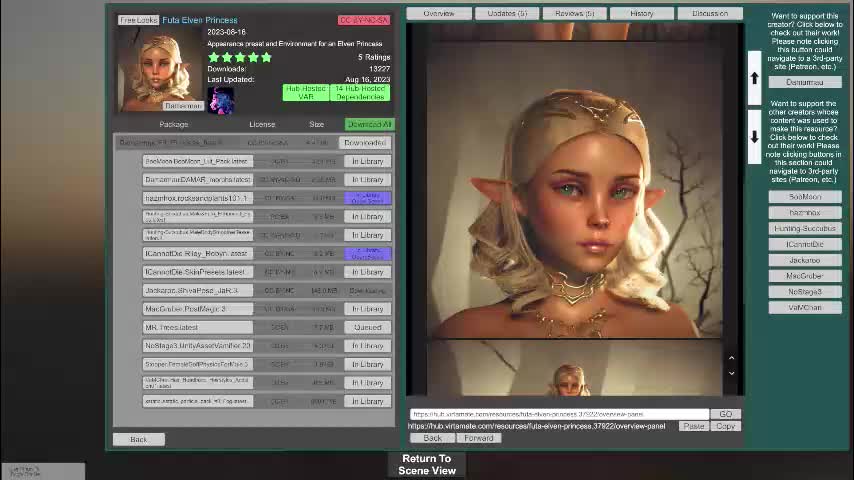This screenshot has width=854, height=480.
Task: Open the Reviews tab
Action: [x=575, y=13]
